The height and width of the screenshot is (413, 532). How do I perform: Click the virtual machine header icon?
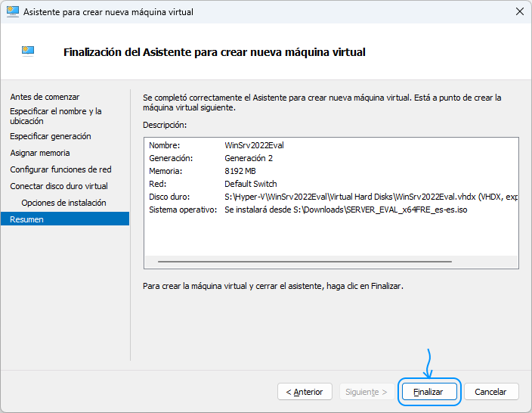(x=28, y=51)
